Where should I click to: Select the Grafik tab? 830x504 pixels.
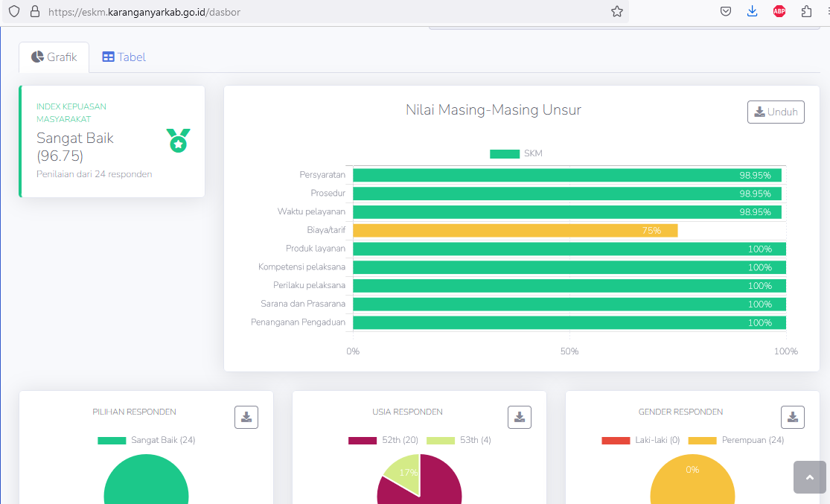54,57
